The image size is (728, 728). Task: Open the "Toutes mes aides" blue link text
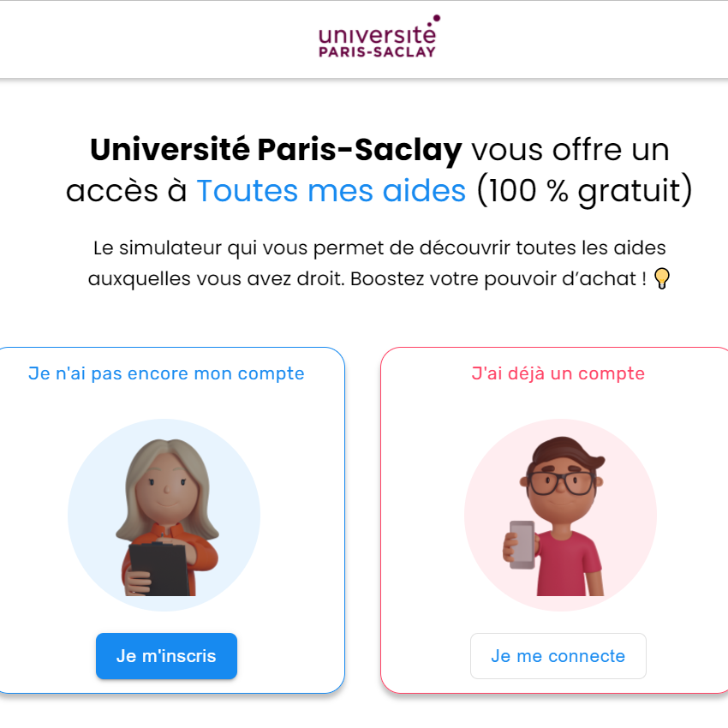[331, 190]
